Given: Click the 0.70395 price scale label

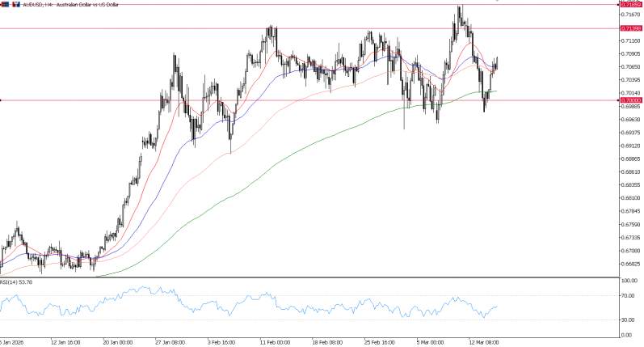Looking at the screenshot, I should pos(631,80).
